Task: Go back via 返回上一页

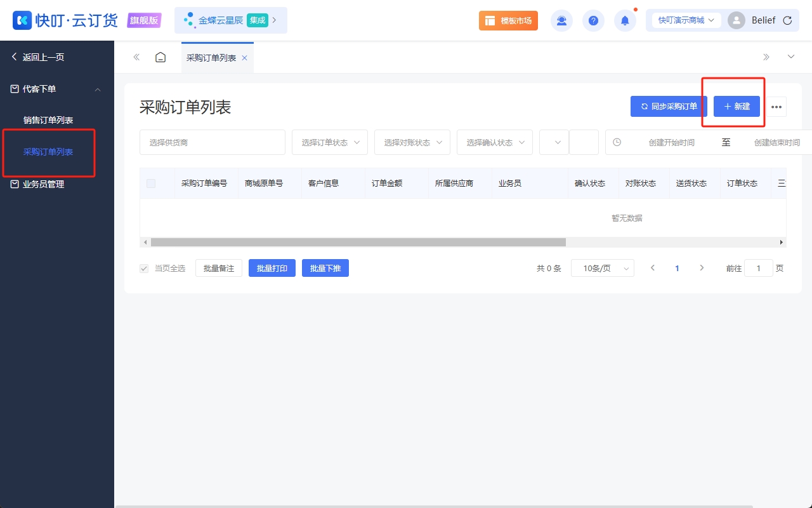Action: 38,57
